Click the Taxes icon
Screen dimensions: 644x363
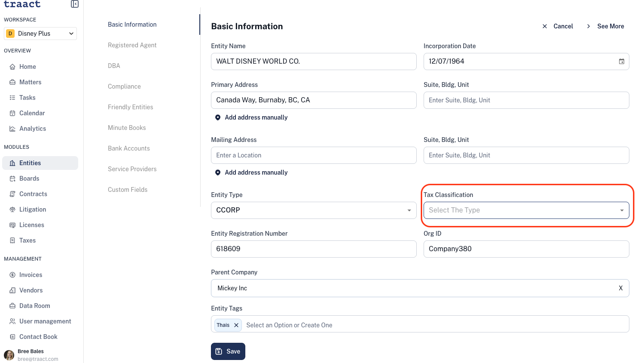point(12,240)
